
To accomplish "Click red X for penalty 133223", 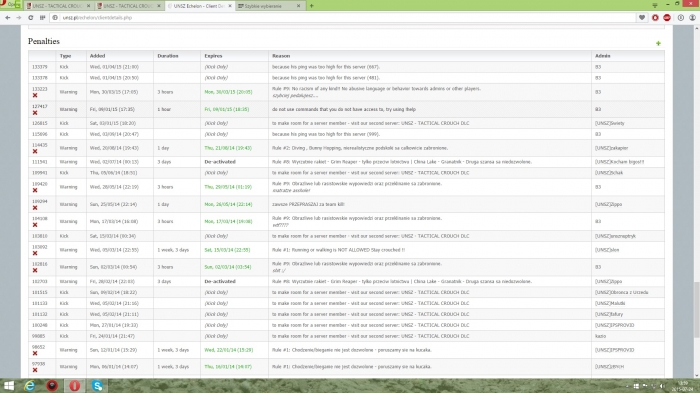I will pyautogui.click(x=35, y=96).
